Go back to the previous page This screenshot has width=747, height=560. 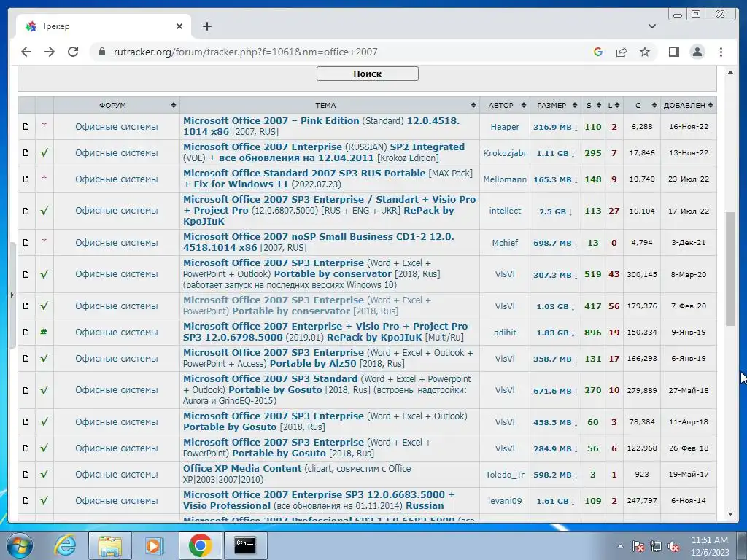(x=26, y=52)
